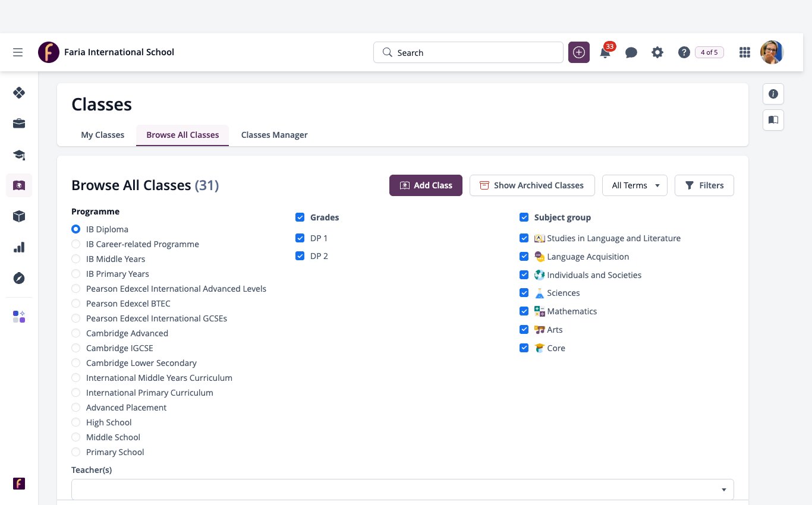Open the messages chat bubble icon
Viewport: 812px width, 505px height.
coord(631,52)
